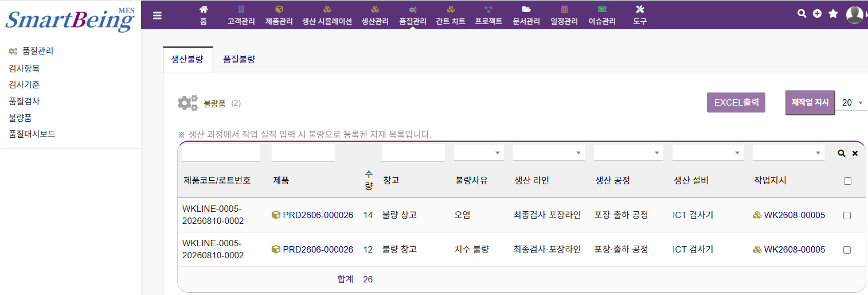Open 프로젝트 diagram icon in navbar
Screen dimensions: 868x295
tap(488, 9)
